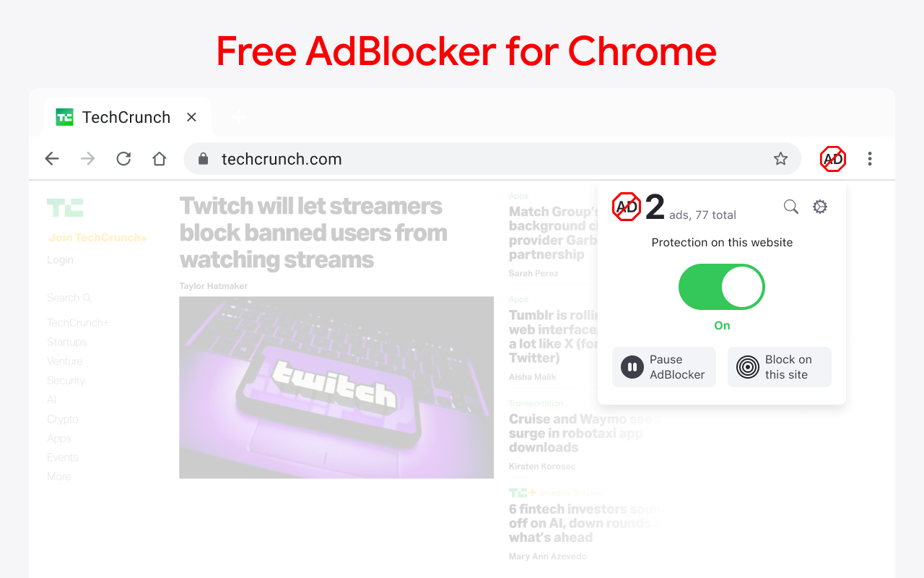Focus the techcrunch.com address bar
The height and width of the screenshot is (578, 924).
492,159
